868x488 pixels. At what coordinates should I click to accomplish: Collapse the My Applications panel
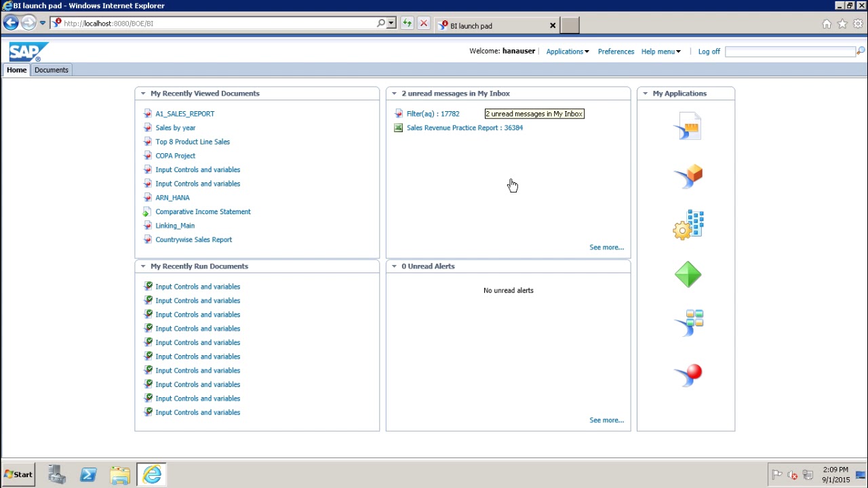point(646,94)
